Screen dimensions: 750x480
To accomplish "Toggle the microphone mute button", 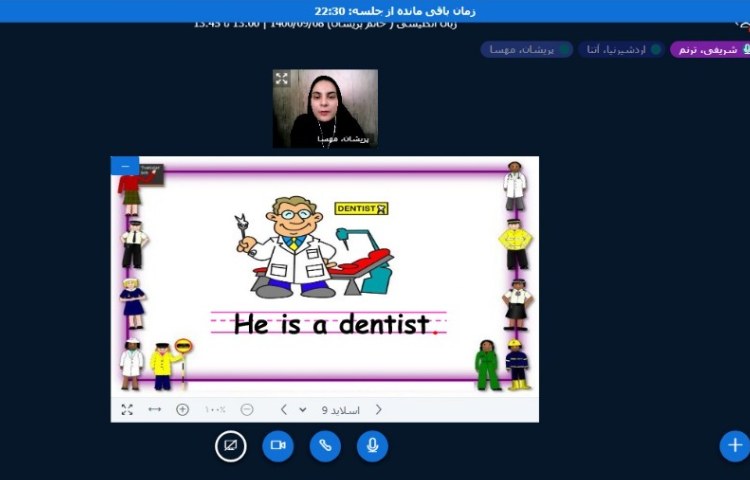I will click(x=372, y=445).
